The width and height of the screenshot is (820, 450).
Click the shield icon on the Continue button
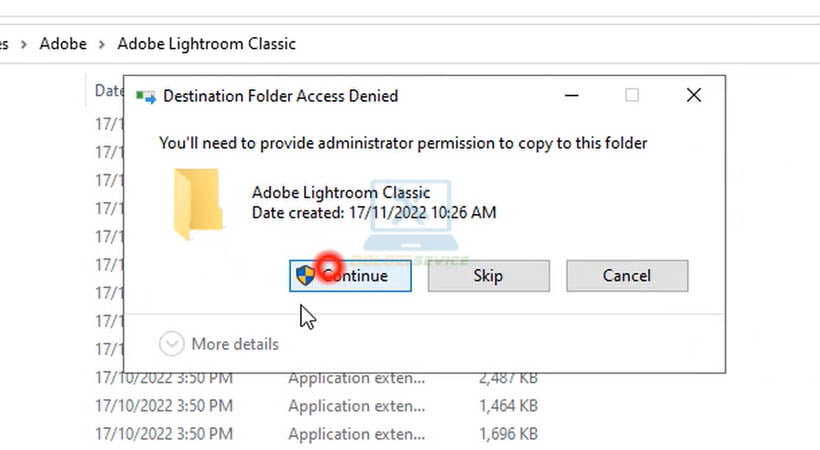click(306, 275)
